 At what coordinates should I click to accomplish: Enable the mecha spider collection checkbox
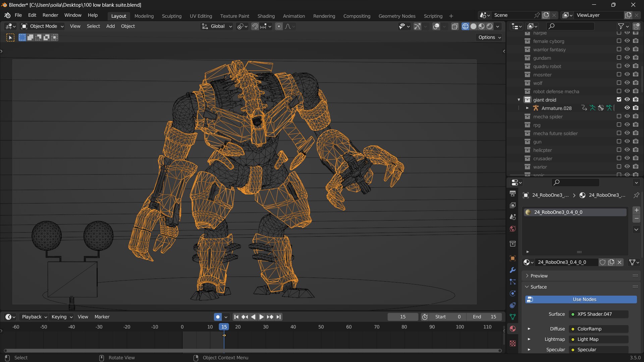pos(619,116)
